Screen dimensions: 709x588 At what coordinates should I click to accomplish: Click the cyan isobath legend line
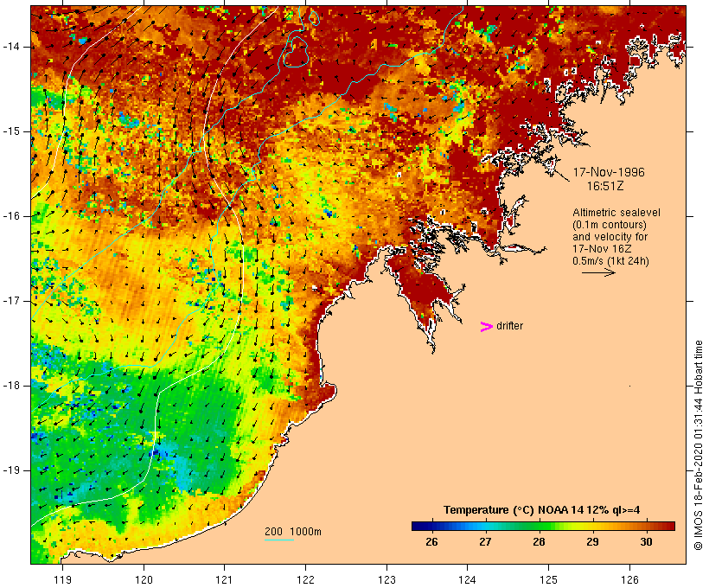point(279,540)
